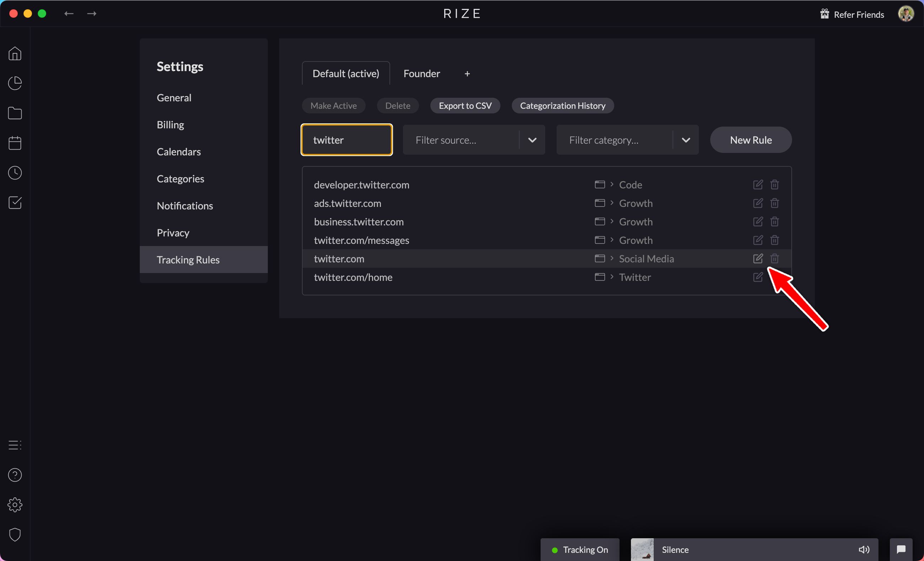The height and width of the screenshot is (561, 924).
Task: Open the Home dashboard icon in sidebar
Action: (x=15, y=53)
